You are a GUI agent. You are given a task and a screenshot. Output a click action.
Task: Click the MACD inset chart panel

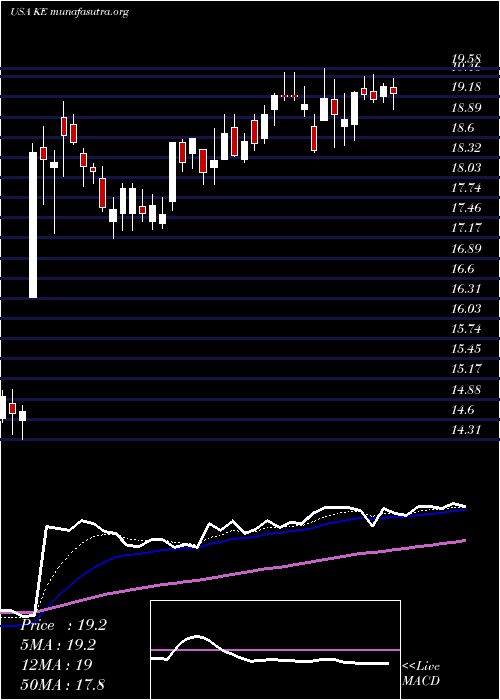(275, 650)
